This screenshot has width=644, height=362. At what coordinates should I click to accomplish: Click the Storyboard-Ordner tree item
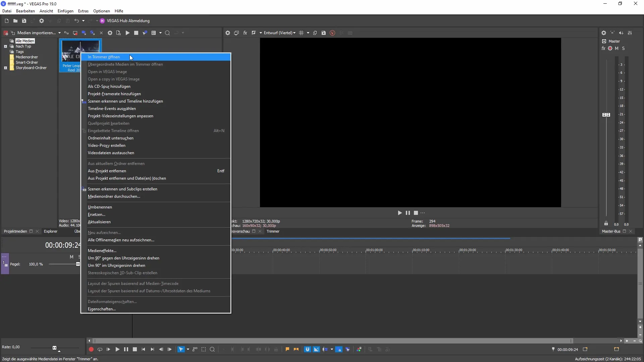[x=31, y=68]
